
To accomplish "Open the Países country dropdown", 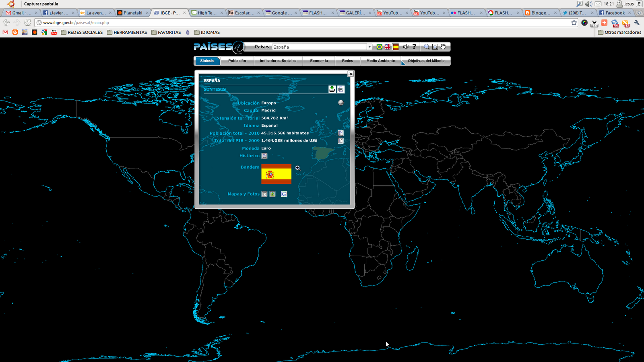I will 369,47.
